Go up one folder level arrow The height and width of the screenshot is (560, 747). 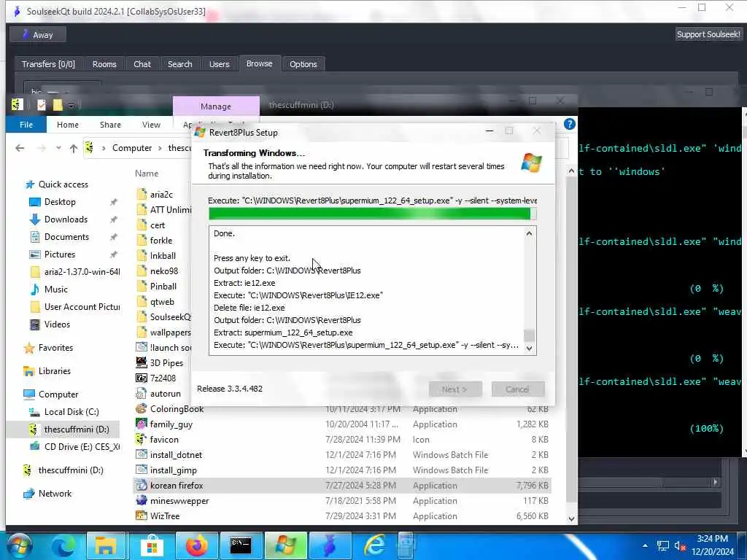[74, 148]
